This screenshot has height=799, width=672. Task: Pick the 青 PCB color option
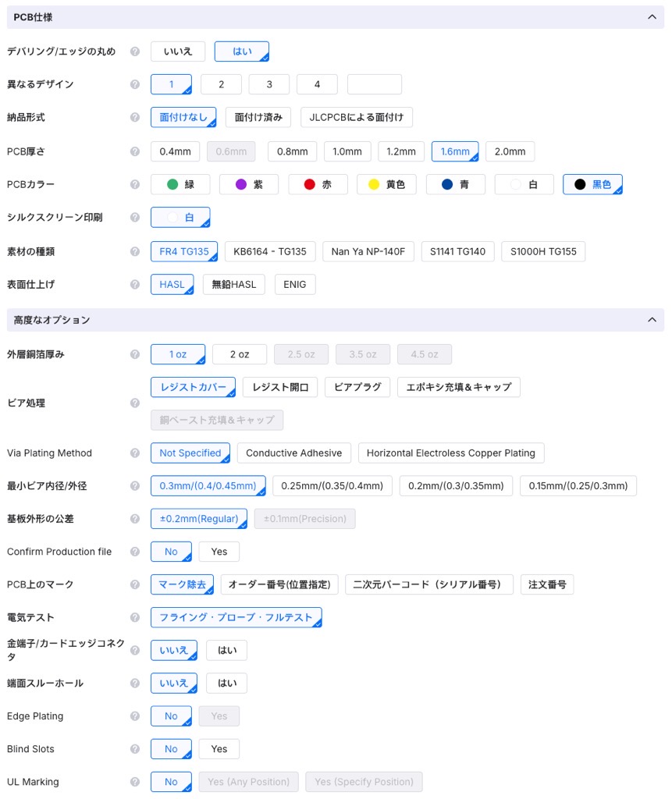point(455,185)
